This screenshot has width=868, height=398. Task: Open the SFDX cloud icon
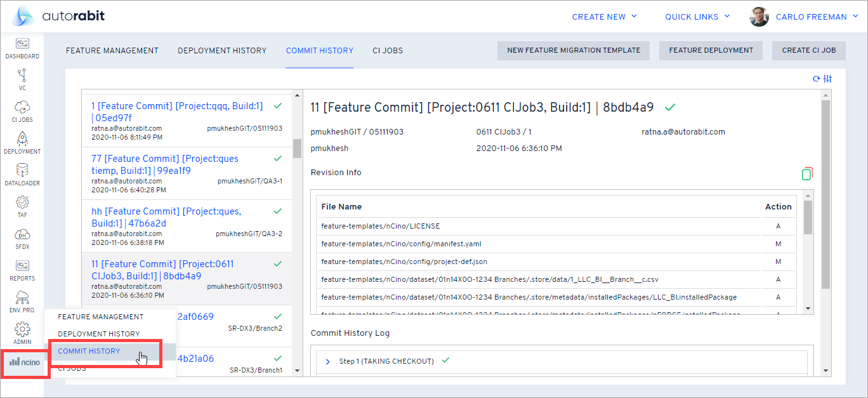coord(22,234)
